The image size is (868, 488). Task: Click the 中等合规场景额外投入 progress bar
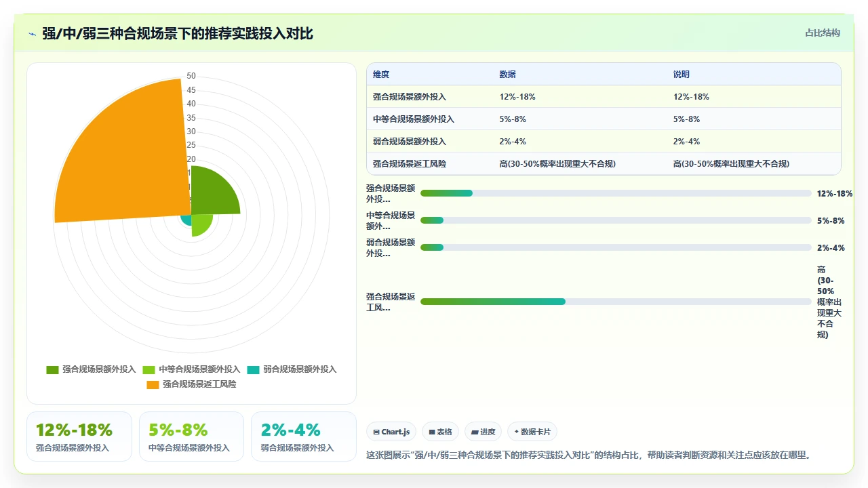pyautogui.click(x=616, y=220)
